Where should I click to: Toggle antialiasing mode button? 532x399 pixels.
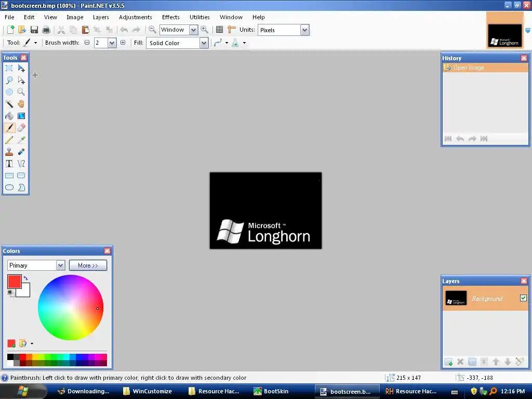[218, 43]
